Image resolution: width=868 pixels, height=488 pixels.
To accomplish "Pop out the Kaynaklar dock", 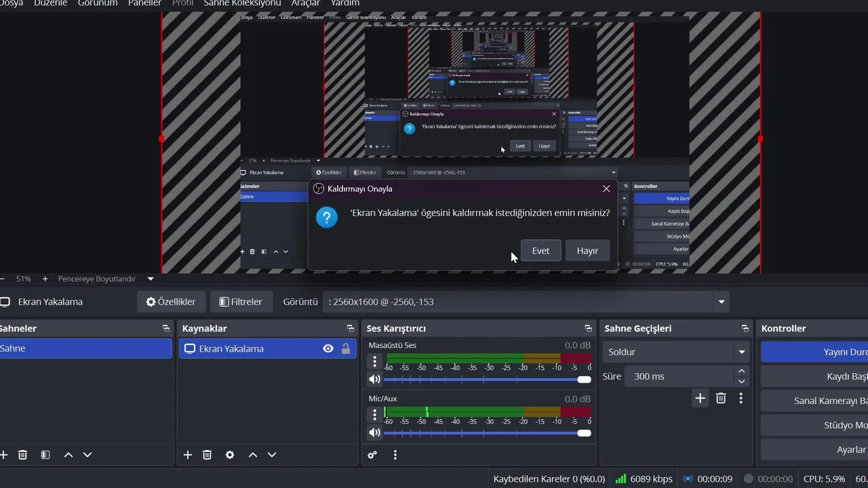I will [x=350, y=328].
